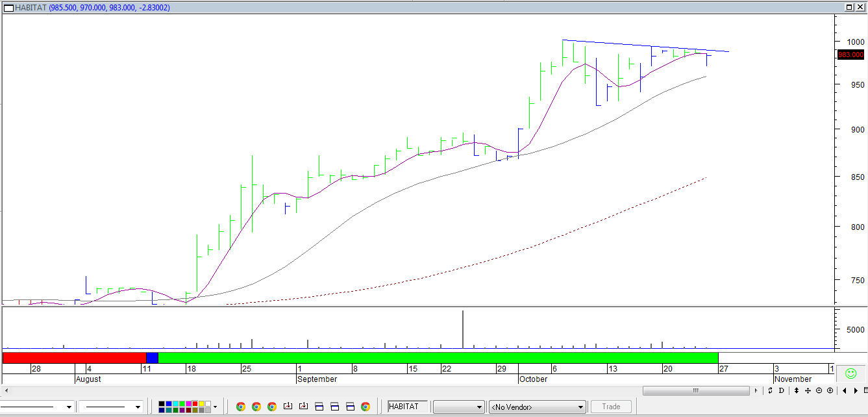The width and height of the screenshot is (868, 417).
Task: Click the Chrome icon right of the color palette
Action: (241, 407)
